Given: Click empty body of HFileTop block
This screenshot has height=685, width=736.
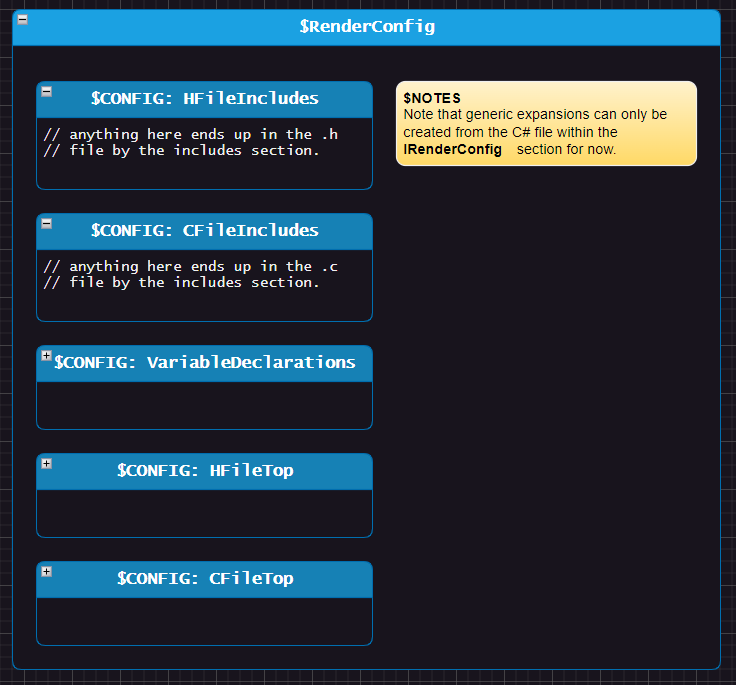Looking at the screenshot, I should (205, 513).
